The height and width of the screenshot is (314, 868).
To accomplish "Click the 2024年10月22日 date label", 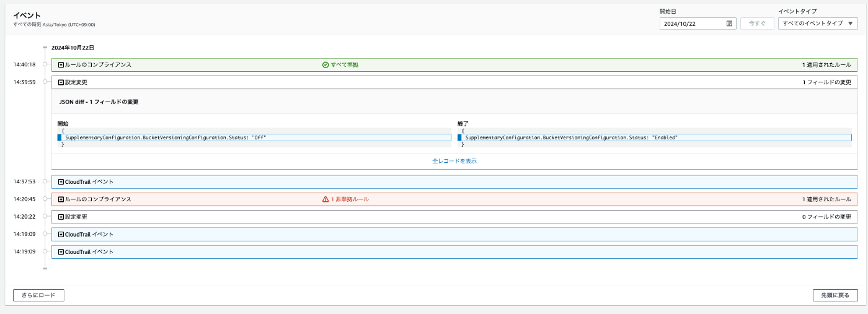I will click(73, 47).
